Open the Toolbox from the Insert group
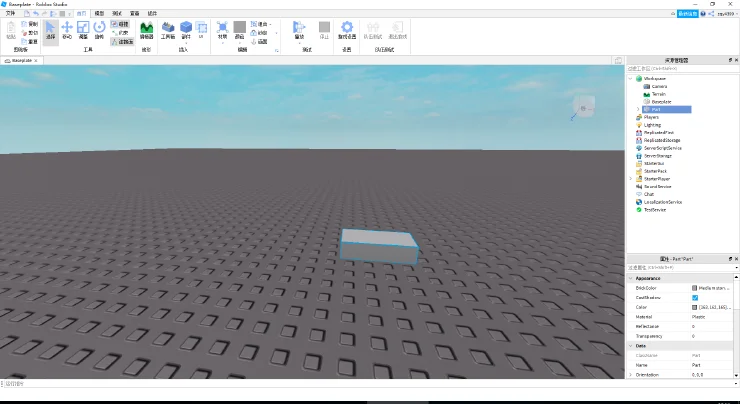The image size is (740, 404). coord(168,31)
